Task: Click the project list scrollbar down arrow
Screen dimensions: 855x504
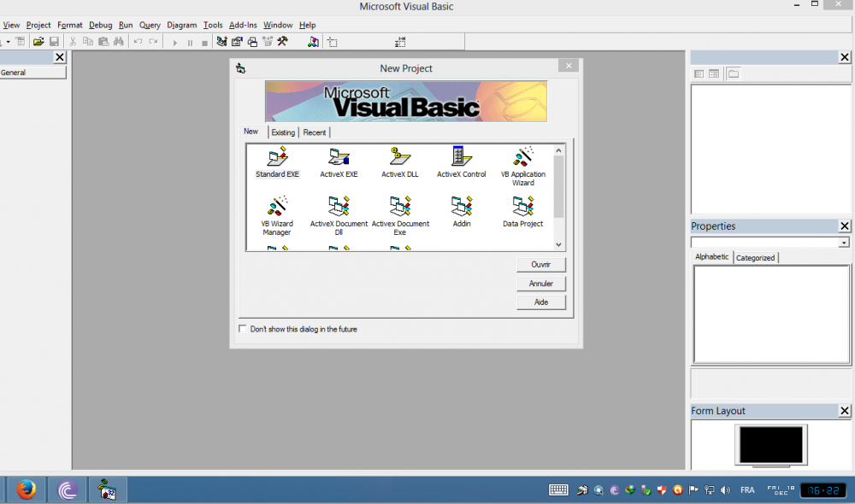Action: click(558, 244)
